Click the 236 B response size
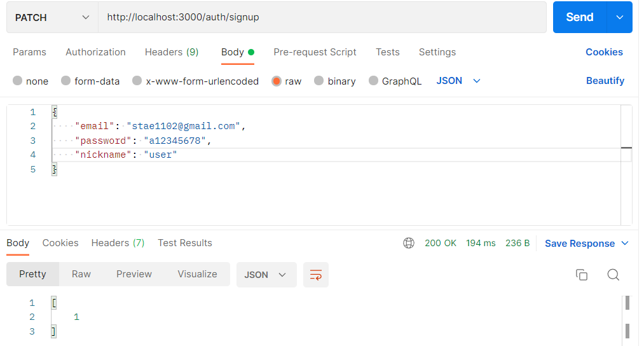 [x=517, y=243]
